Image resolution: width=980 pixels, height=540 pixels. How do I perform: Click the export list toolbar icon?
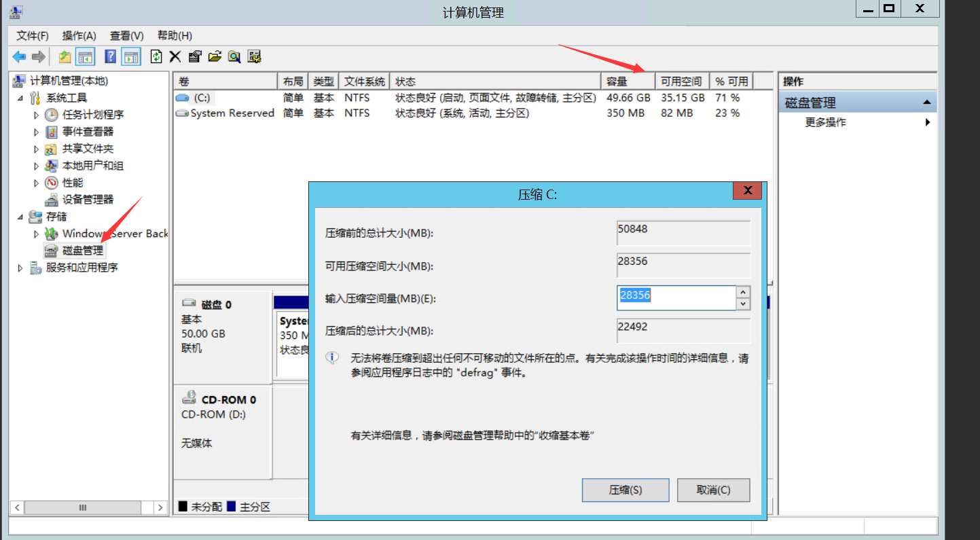215,56
